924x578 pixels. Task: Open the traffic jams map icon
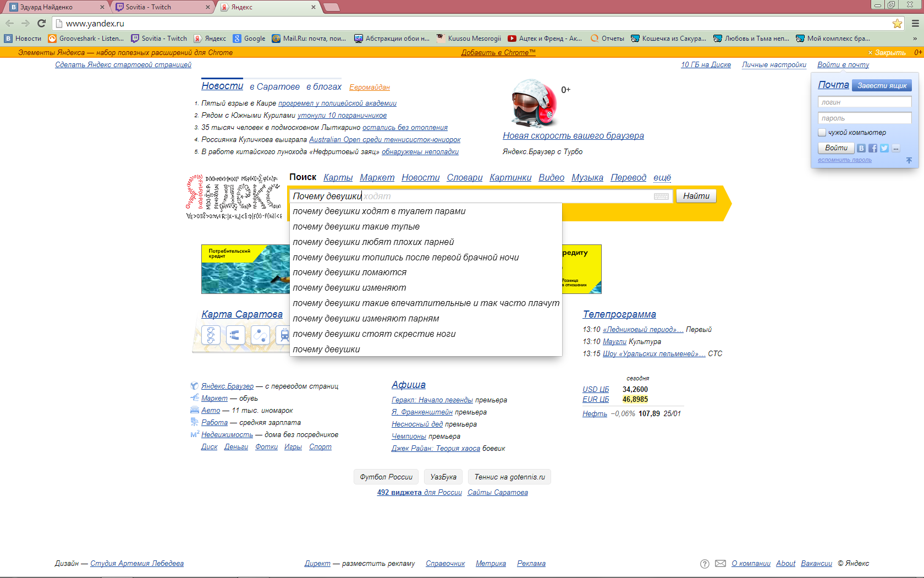click(211, 335)
